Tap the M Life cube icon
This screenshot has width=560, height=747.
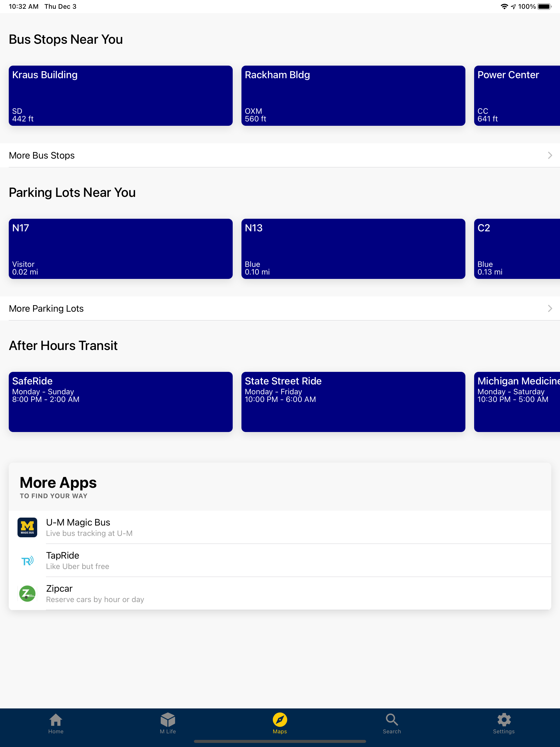click(168, 720)
